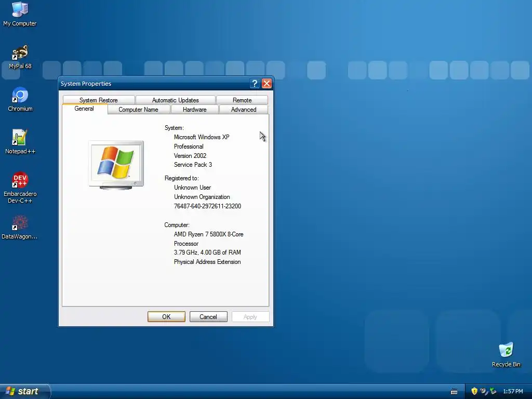Click the 'Unknown User' text
Screen dimensions: 532x399
[192, 188]
